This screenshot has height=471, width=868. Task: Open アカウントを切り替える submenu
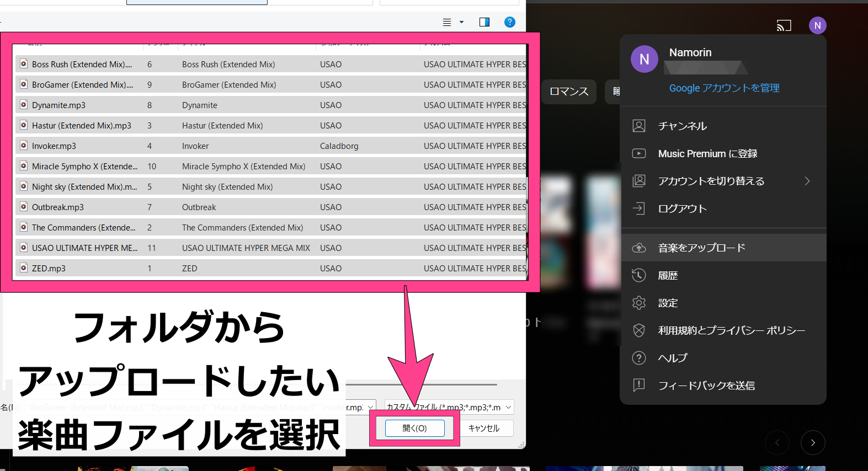[x=723, y=181]
